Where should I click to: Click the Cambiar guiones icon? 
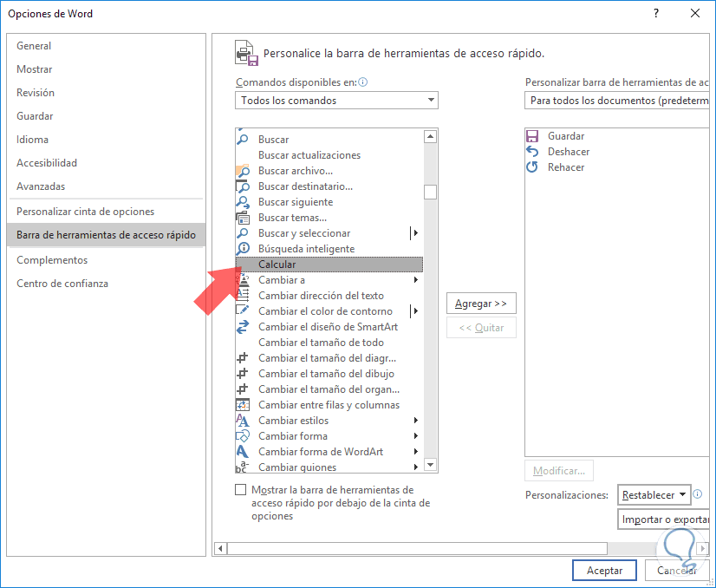click(x=243, y=467)
